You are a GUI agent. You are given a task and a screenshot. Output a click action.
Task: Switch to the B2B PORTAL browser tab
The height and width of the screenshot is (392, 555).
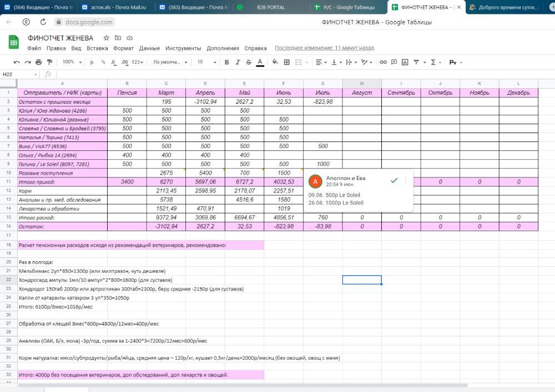tap(271, 7)
